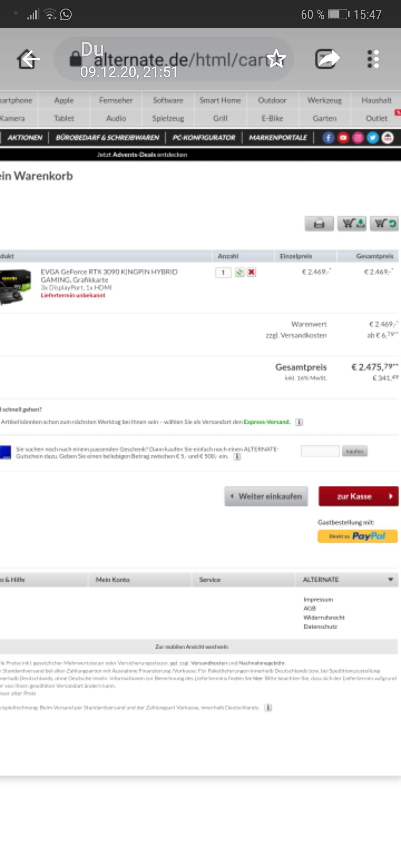Click the zur Kasse button
Image resolution: width=401 pixels, height=868 pixels.
coord(358,496)
